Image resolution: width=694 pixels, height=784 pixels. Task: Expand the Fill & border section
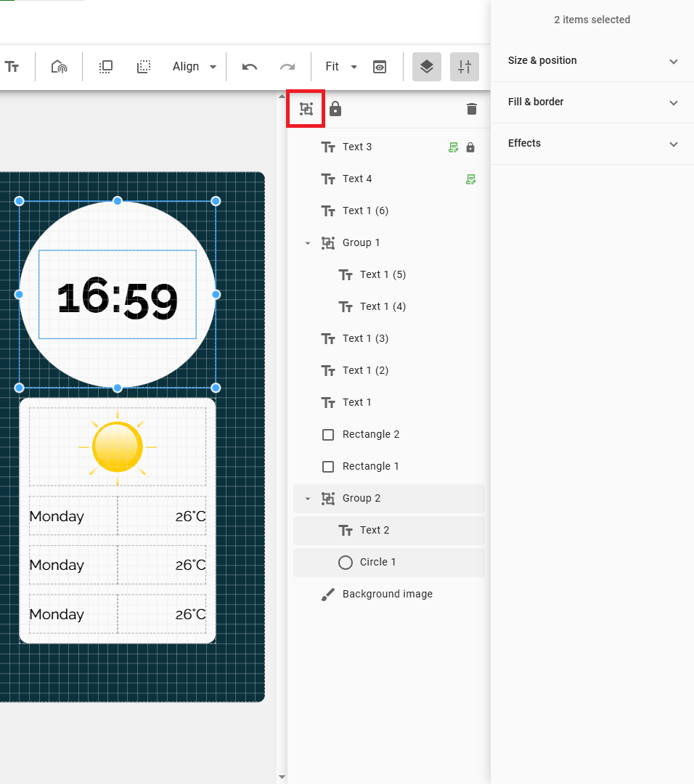[592, 102]
